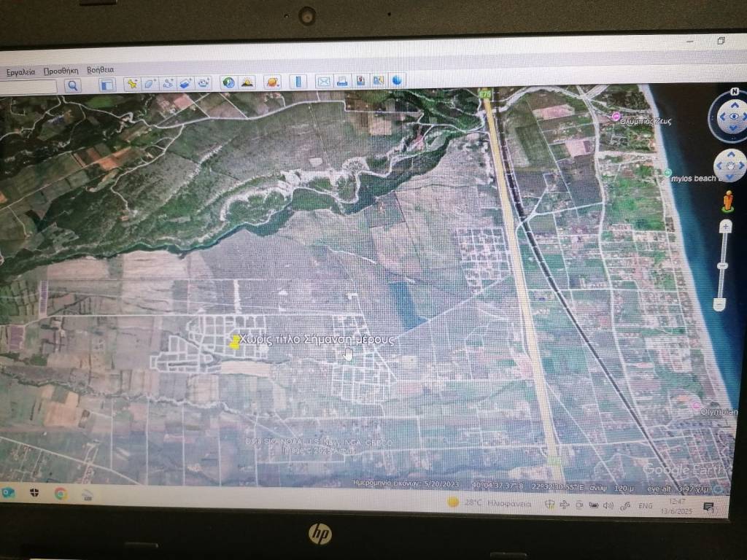The width and height of the screenshot is (747, 560).
Task: Add a new placemark with the pin tool
Action: click(132, 84)
